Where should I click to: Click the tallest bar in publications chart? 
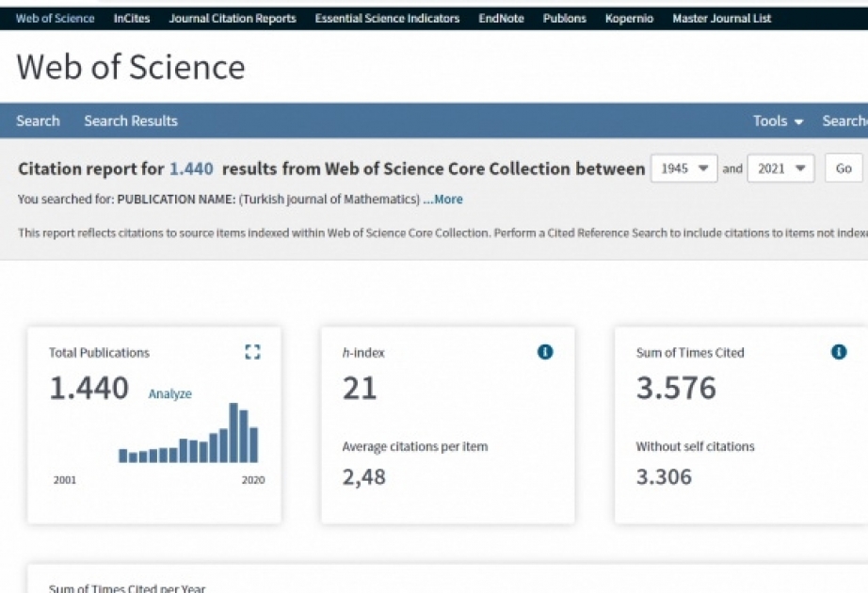(x=233, y=432)
